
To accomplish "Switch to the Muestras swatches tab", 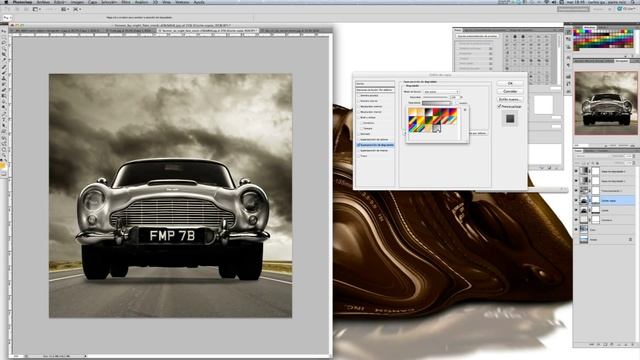I will coord(589,27).
